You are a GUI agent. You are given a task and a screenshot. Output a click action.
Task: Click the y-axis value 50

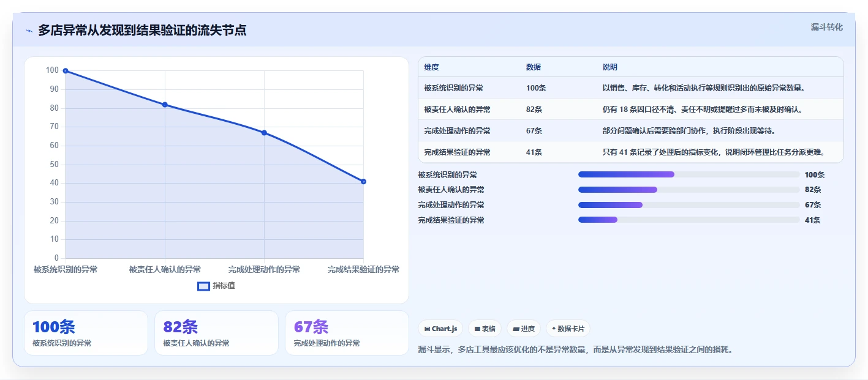point(55,164)
